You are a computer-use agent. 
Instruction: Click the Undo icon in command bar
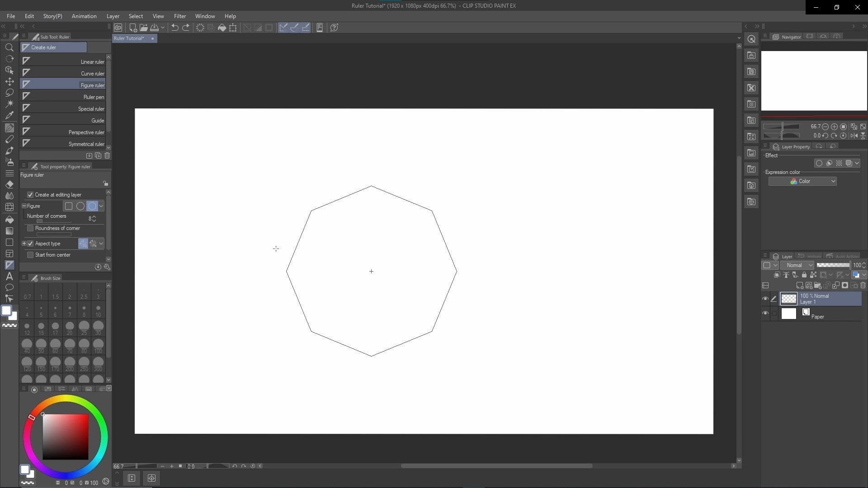point(175,28)
